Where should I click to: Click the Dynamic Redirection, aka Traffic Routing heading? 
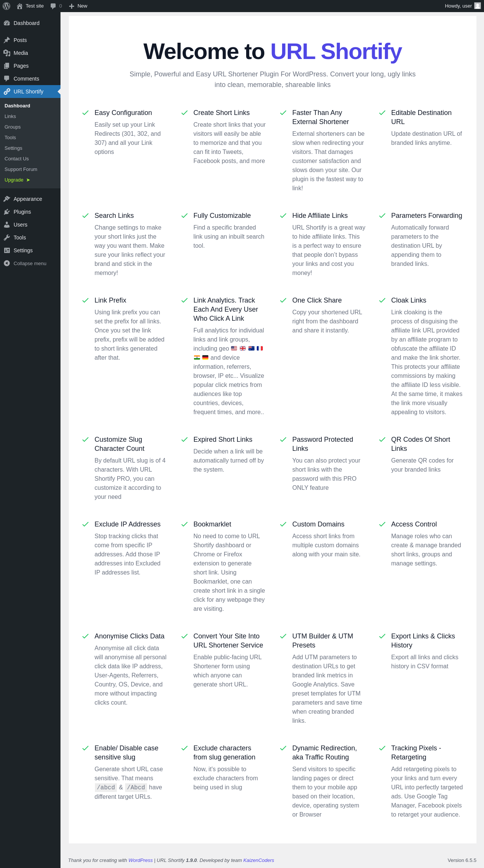[x=324, y=753]
